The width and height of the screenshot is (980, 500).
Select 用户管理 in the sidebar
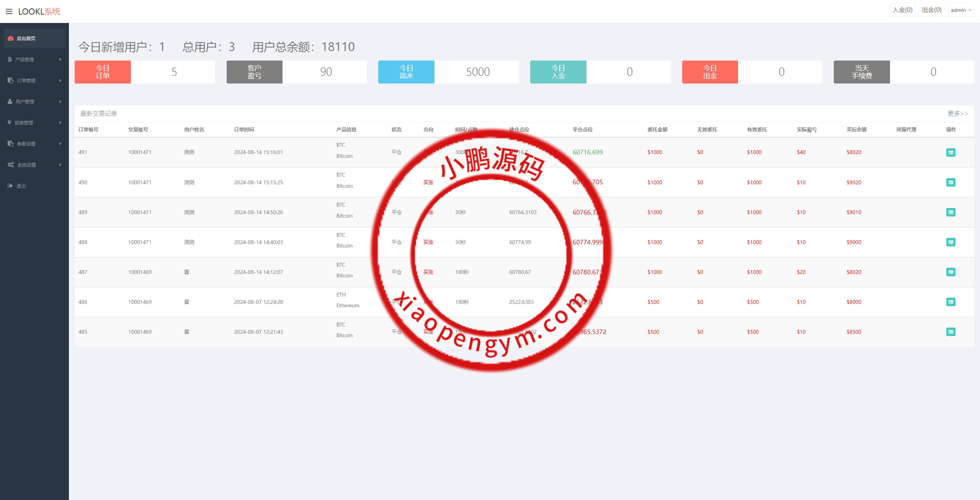(x=25, y=102)
